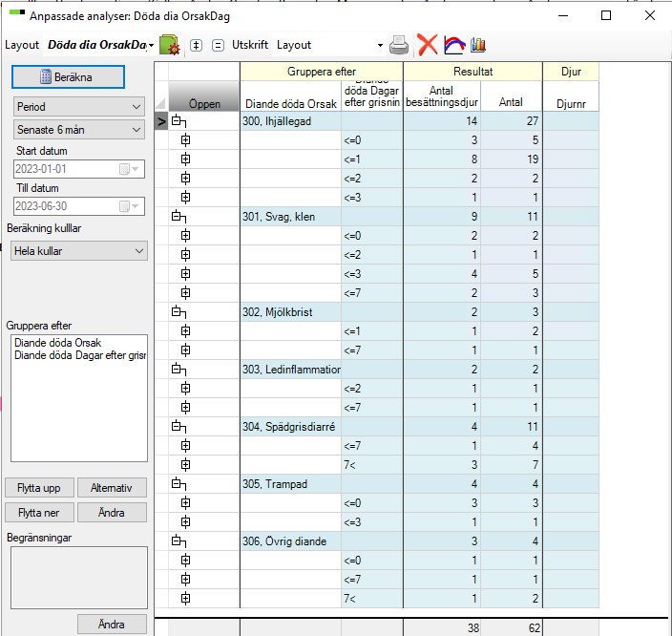The width and height of the screenshot is (672, 636).
Task: Open the Start datum calendar picker
Action: click(128, 169)
